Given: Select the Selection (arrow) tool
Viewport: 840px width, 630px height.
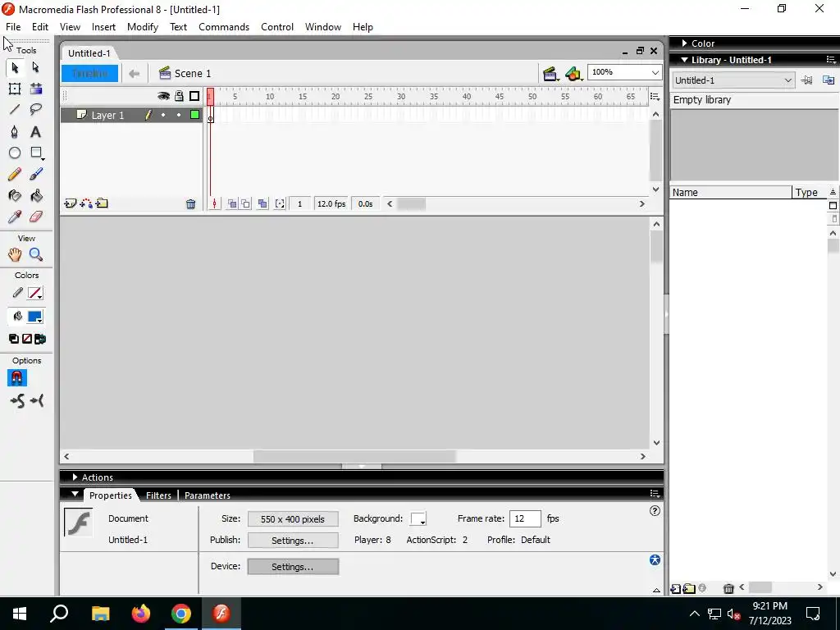Looking at the screenshot, I should pyautogui.click(x=15, y=67).
